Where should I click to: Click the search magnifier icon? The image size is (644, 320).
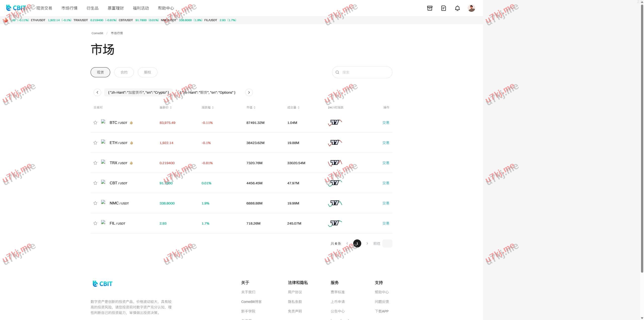pos(337,72)
